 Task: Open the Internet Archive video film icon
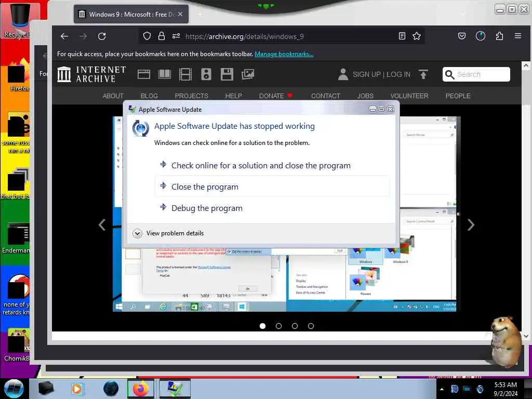(x=185, y=74)
